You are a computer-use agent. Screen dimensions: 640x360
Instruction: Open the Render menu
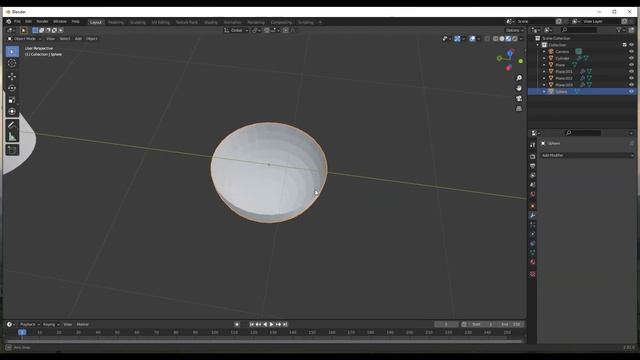click(42, 22)
